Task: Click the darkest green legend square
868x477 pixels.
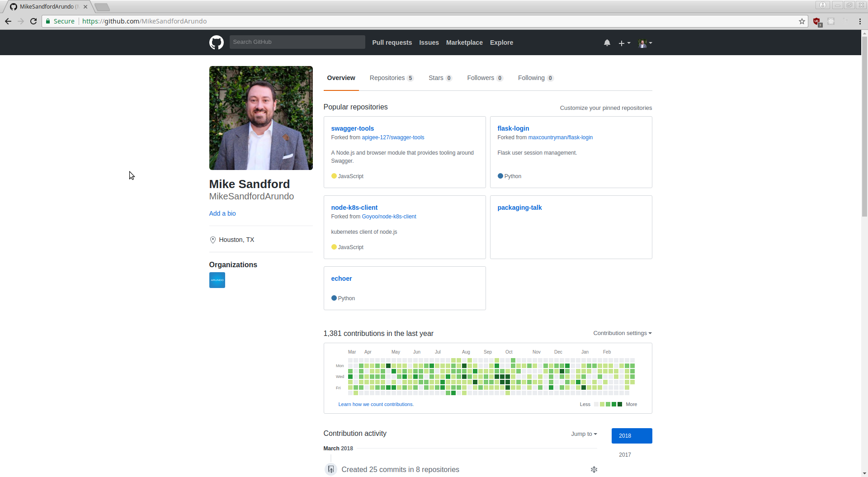Action: [x=620, y=404]
